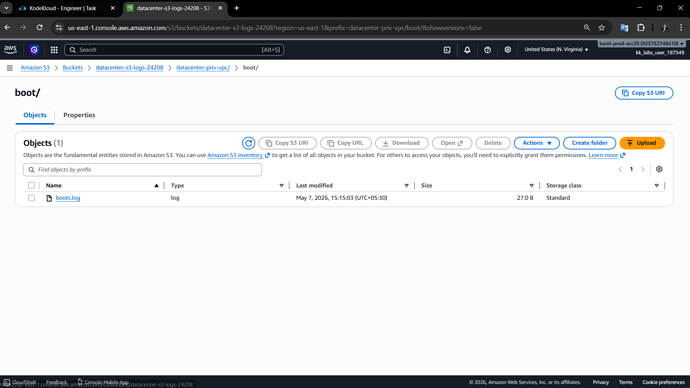This screenshot has height=388, width=690.
Task: Focus the Find objects by prefix field
Action: [143, 170]
